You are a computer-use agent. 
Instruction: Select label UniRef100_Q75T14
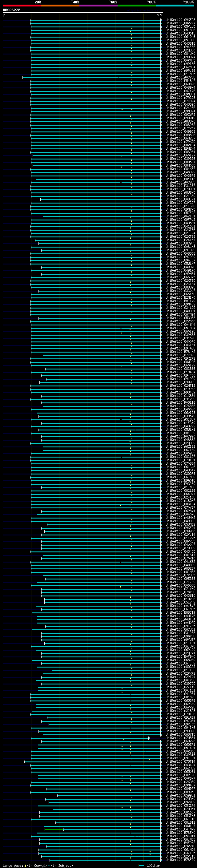[x=180, y=762]
